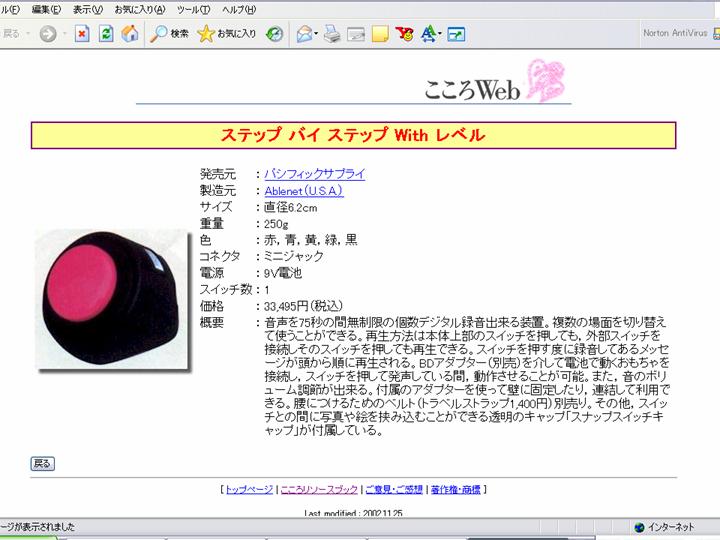
Task: Expand the Mail icon dropdown arrow
Action: coord(316,34)
